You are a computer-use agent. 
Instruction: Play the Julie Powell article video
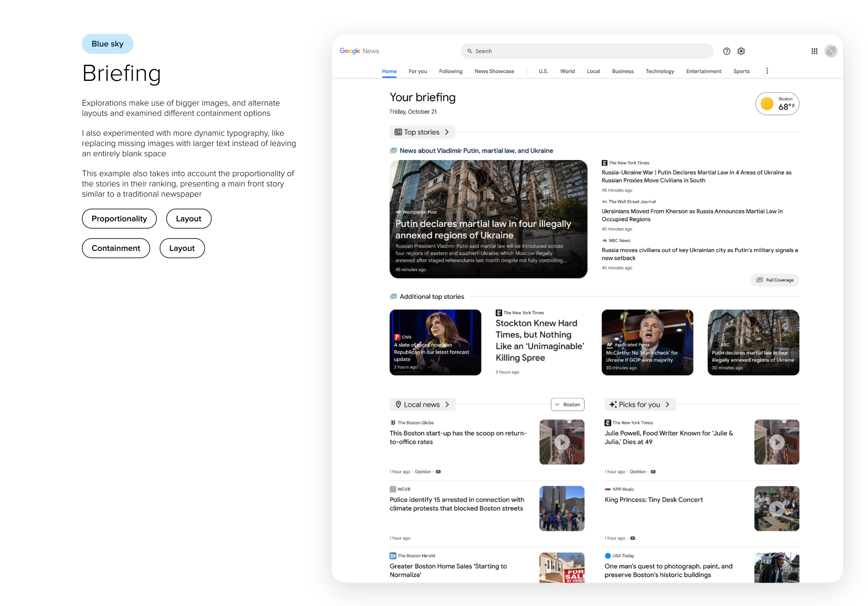[776, 442]
